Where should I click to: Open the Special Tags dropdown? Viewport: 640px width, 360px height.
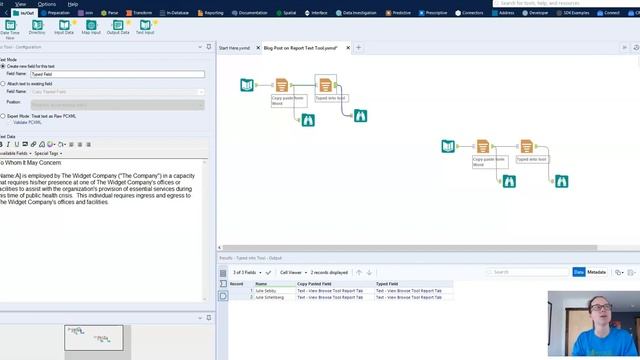point(48,153)
